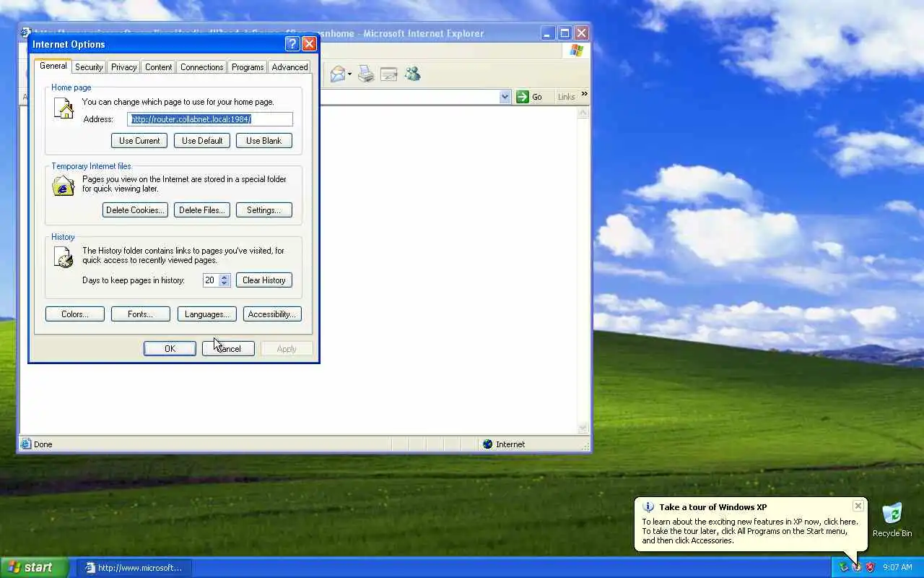Click the Use Default button
The width and height of the screenshot is (924, 578).
pyautogui.click(x=202, y=141)
